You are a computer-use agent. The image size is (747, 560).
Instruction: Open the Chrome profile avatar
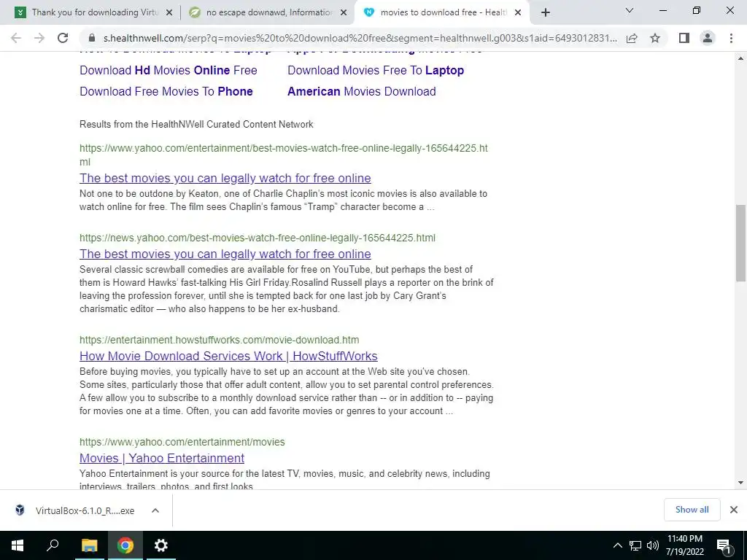click(x=708, y=38)
